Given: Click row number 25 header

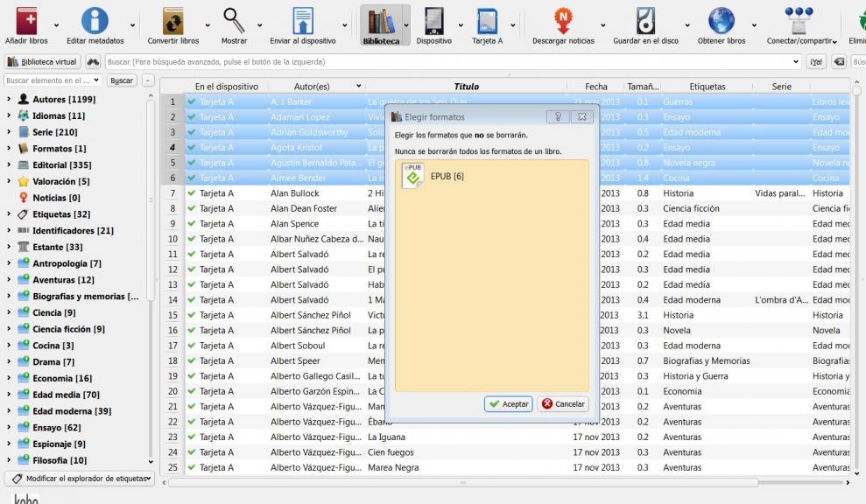Looking at the screenshot, I should coord(172,467).
